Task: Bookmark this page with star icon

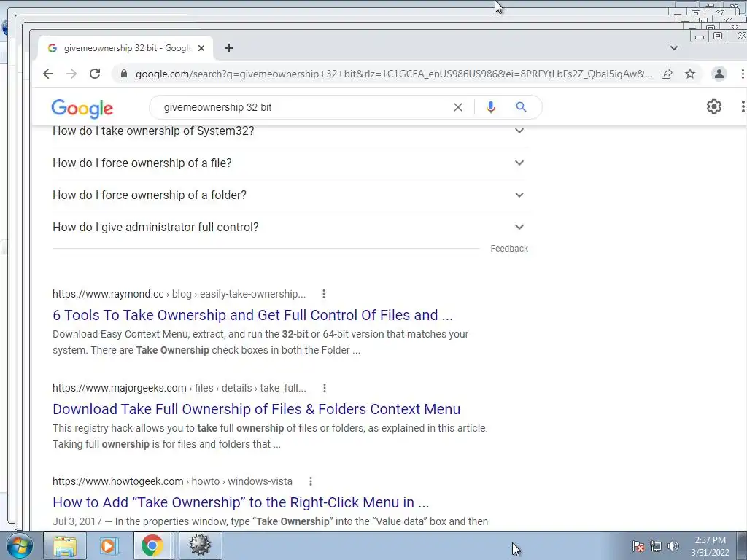Action: pos(690,74)
